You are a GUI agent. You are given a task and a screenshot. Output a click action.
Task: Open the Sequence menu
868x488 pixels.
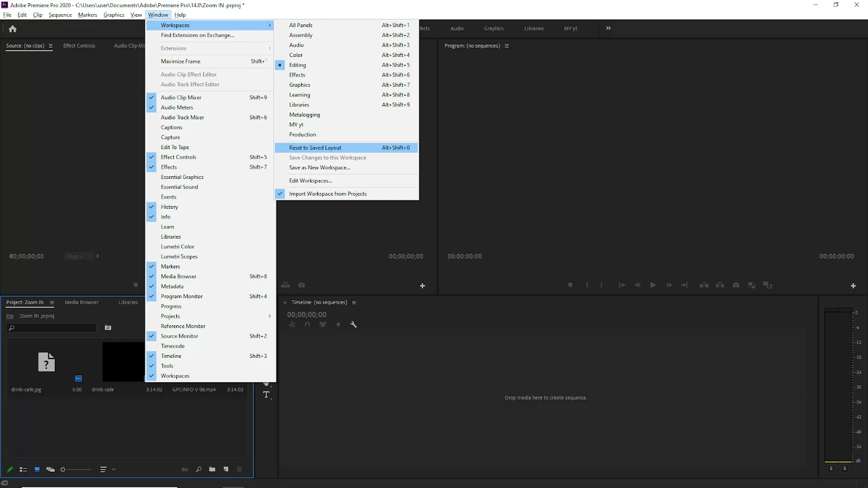click(60, 15)
